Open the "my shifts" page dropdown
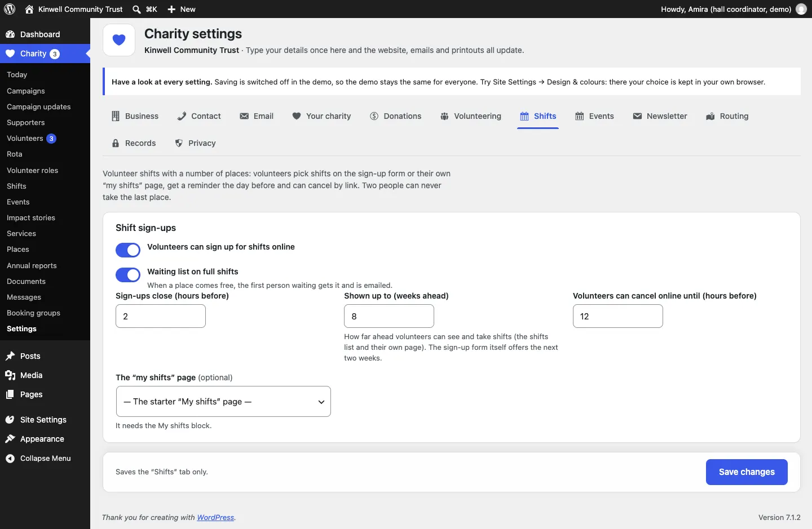Screen dimensions: 812x529 pos(223,402)
